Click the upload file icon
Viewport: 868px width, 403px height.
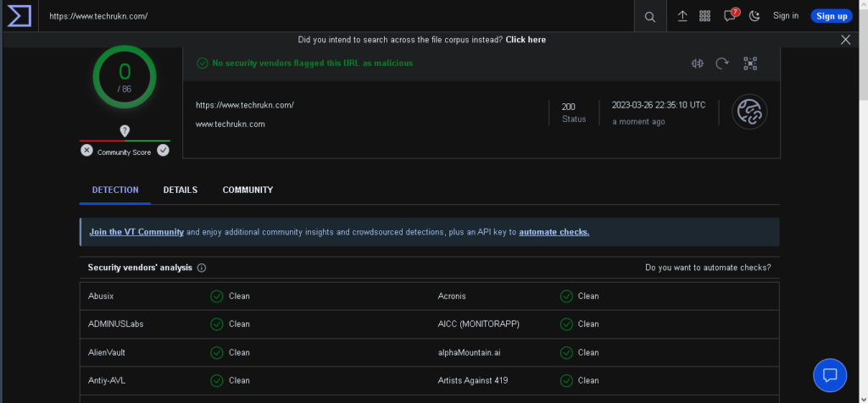pos(682,16)
